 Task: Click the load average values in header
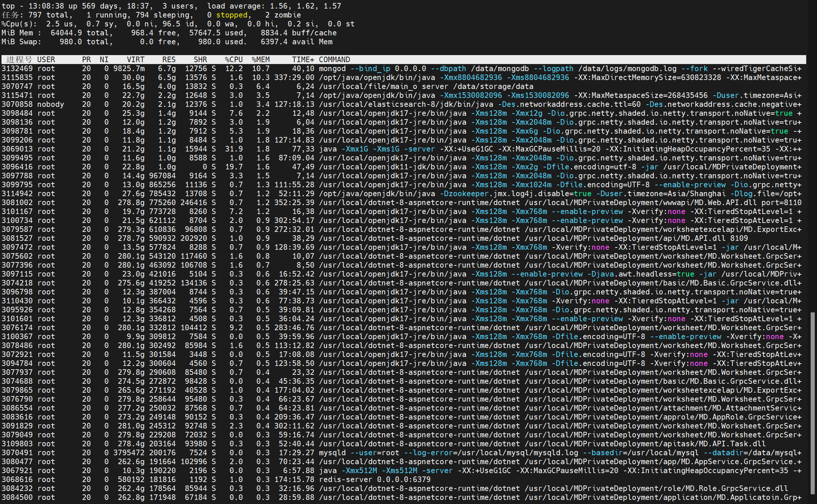tap(305, 6)
